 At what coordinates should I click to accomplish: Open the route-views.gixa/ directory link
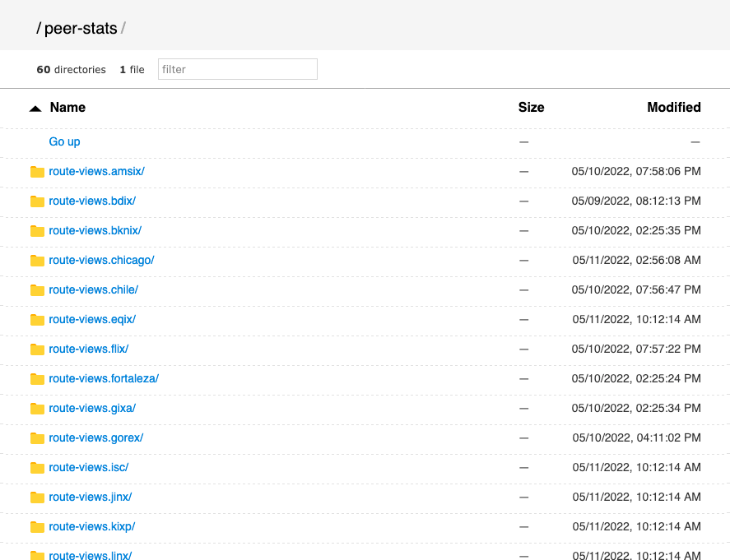[92, 408]
